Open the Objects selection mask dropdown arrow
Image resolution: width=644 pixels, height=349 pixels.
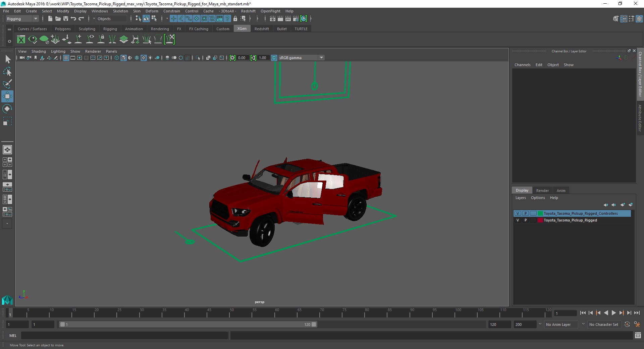(94, 19)
